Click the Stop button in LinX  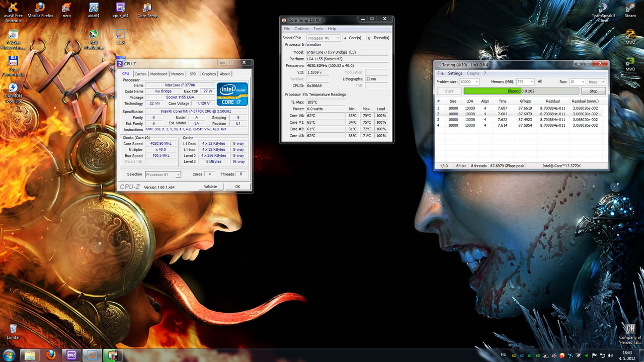click(593, 91)
